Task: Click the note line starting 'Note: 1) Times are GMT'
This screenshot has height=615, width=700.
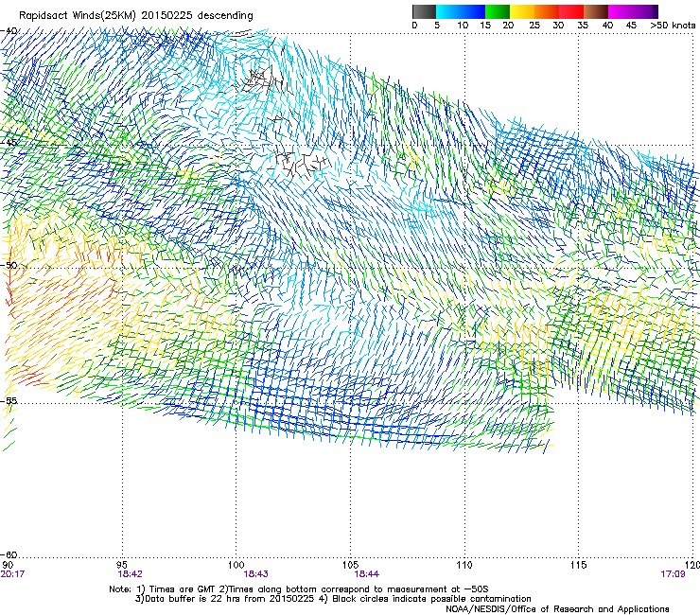Action: [x=299, y=589]
